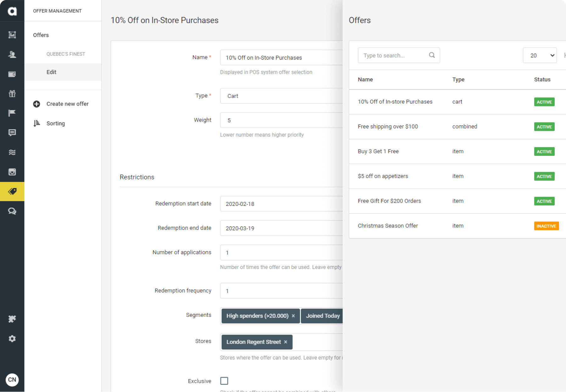
Task: Open the page size 20 dropdown
Action: coord(540,55)
